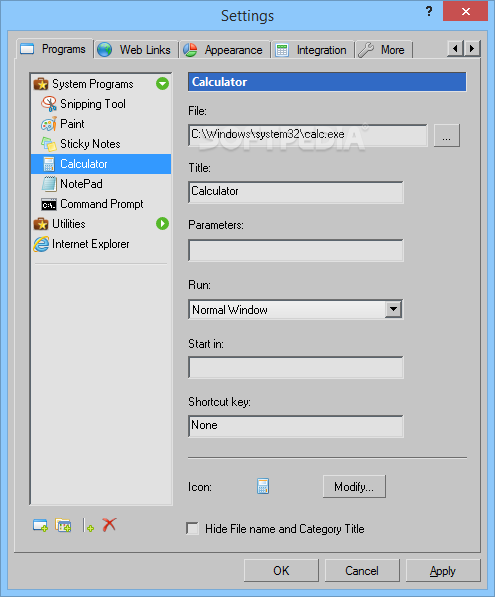Click the calculator icon preview beside Icon label
Image resolution: width=495 pixels, height=597 pixels.
(263, 486)
